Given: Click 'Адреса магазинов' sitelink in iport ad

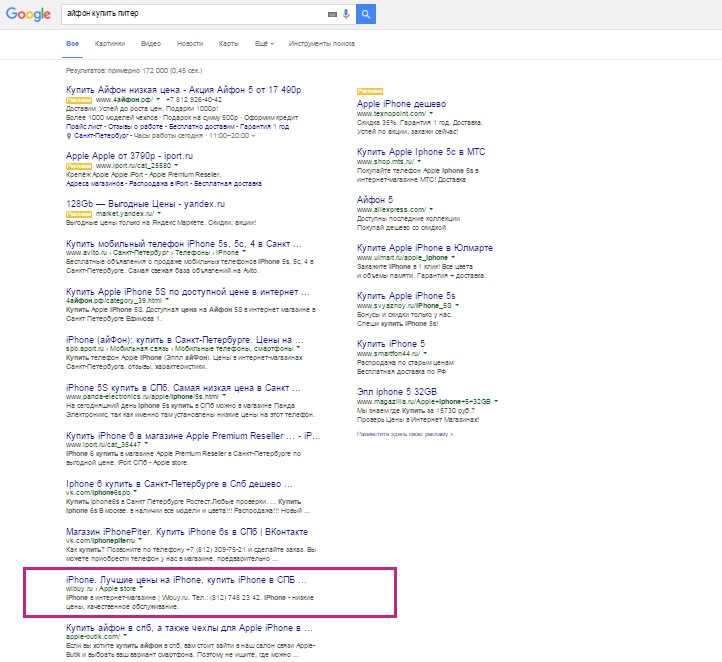Looking at the screenshot, I should pos(94,184).
